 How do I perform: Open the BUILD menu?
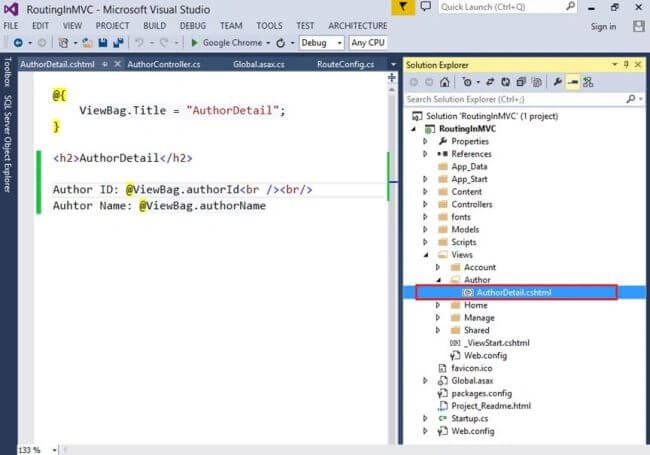point(155,26)
